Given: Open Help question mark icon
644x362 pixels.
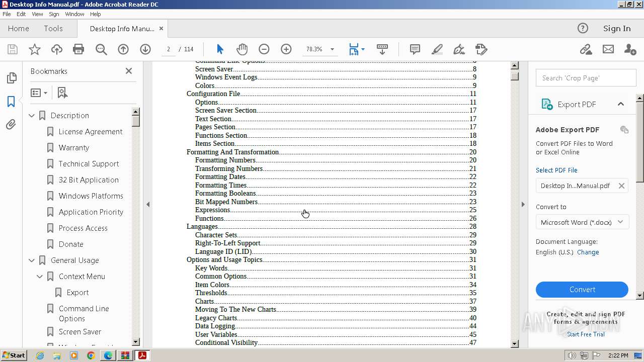Looking at the screenshot, I should tap(583, 28).
